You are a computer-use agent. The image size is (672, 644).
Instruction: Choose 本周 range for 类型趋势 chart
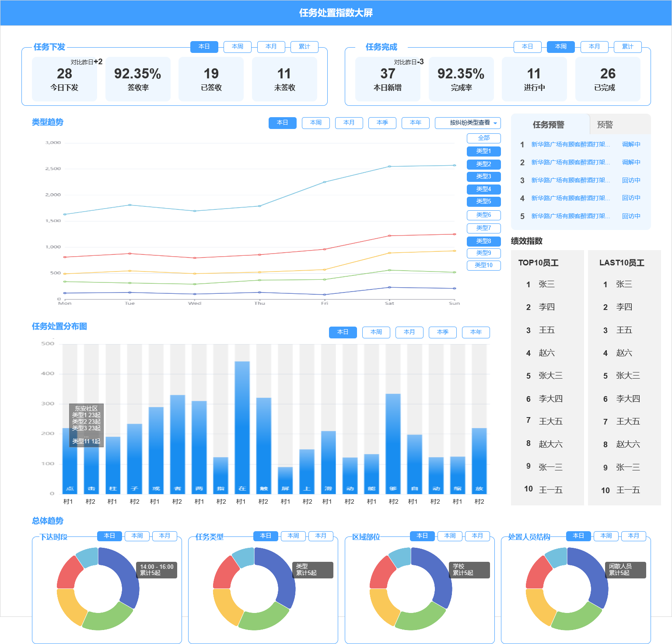point(316,123)
